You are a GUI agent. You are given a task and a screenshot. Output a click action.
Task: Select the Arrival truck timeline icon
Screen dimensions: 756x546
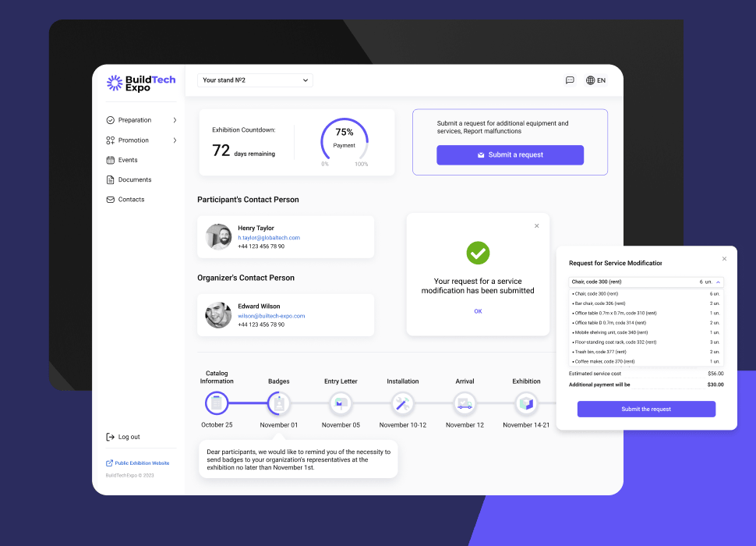[x=465, y=403]
